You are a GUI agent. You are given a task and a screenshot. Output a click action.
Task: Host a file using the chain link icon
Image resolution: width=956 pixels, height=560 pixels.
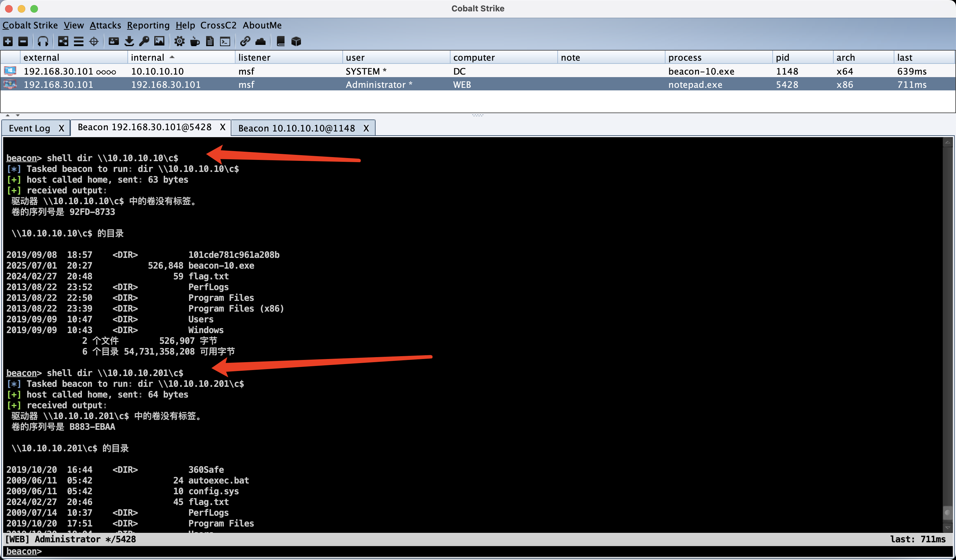(x=245, y=41)
